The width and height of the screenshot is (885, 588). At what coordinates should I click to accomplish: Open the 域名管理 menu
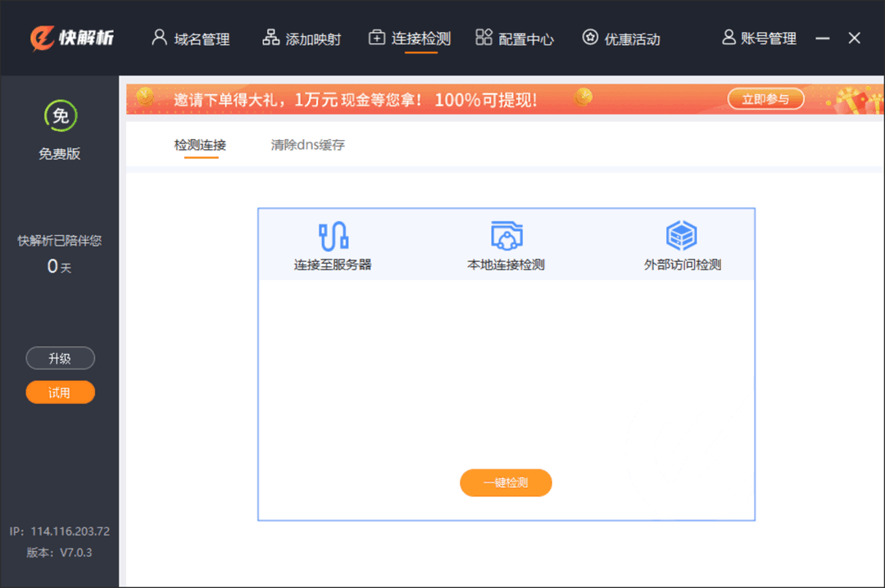tap(191, 38)
